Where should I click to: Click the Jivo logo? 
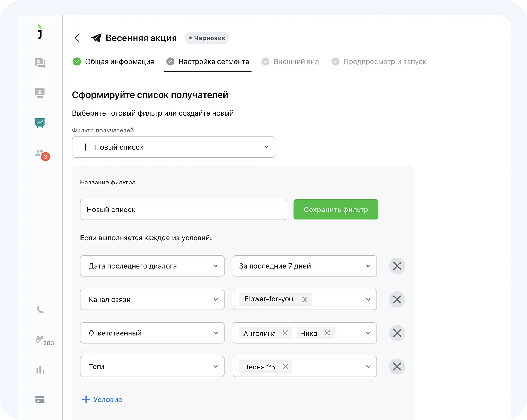pyautogui.click(x=40, y=32)
